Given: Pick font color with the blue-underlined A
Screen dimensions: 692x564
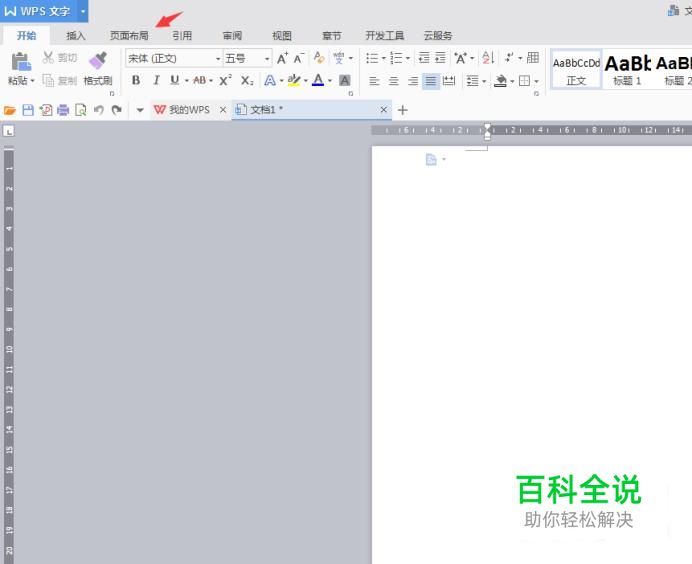Looking at the screenshot, I should (318, 80).
